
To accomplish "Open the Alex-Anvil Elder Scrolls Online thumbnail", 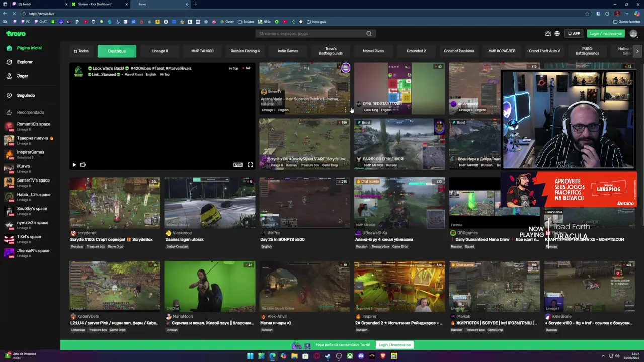I will tap(304, 286).
